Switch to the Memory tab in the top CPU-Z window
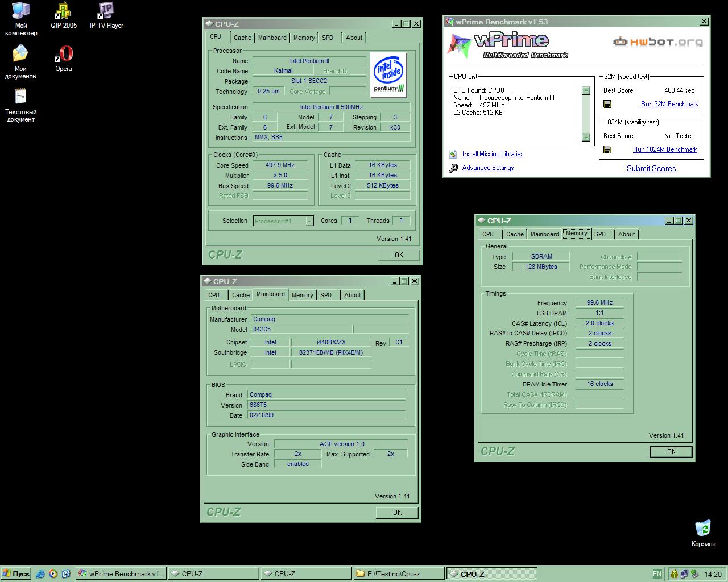This screenshot has height=582, width=728. [x=304, y=38]
